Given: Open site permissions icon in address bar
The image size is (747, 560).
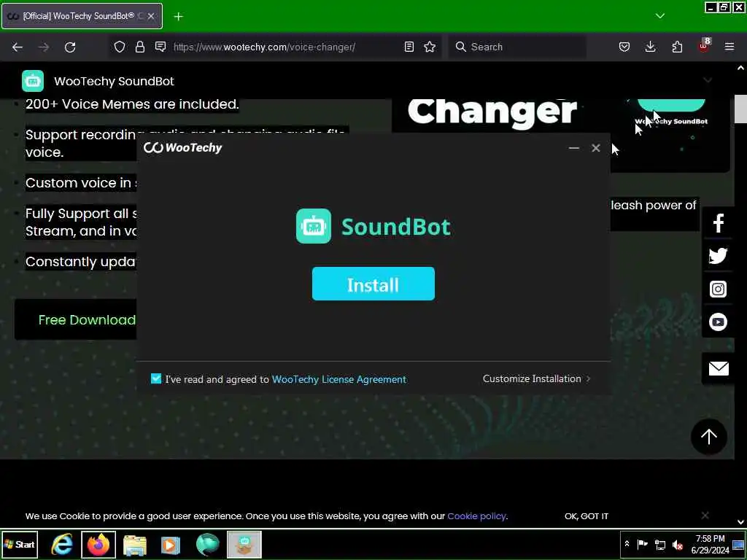Looking at the screenshot, I should tap(160, 47).
